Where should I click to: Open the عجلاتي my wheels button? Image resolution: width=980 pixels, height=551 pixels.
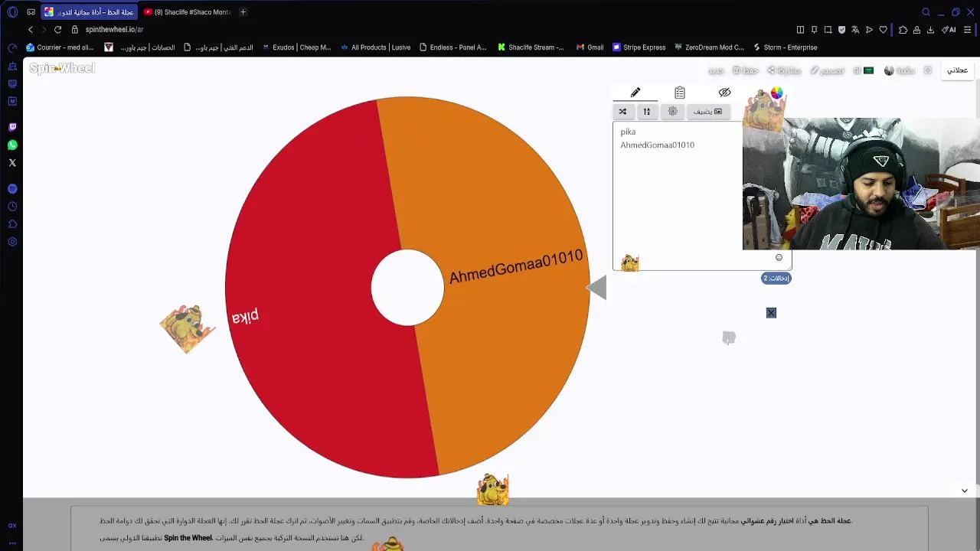958,70
